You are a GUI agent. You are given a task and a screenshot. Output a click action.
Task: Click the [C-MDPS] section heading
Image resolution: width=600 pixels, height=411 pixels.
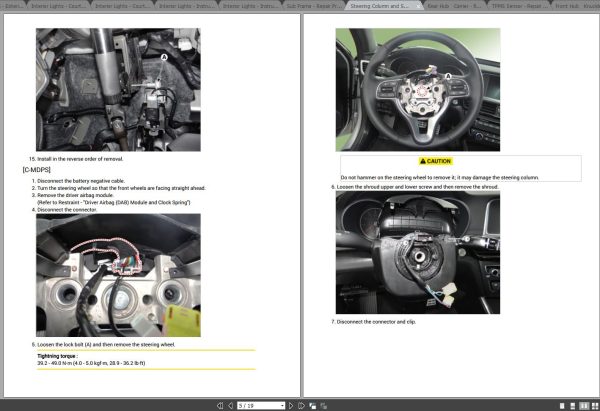(36, 170)
